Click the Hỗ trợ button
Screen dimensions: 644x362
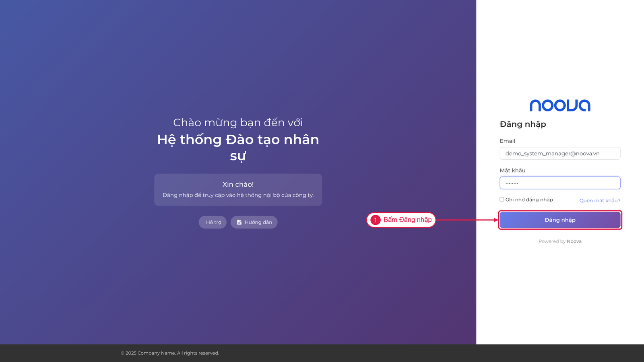[x=213, y=222]
